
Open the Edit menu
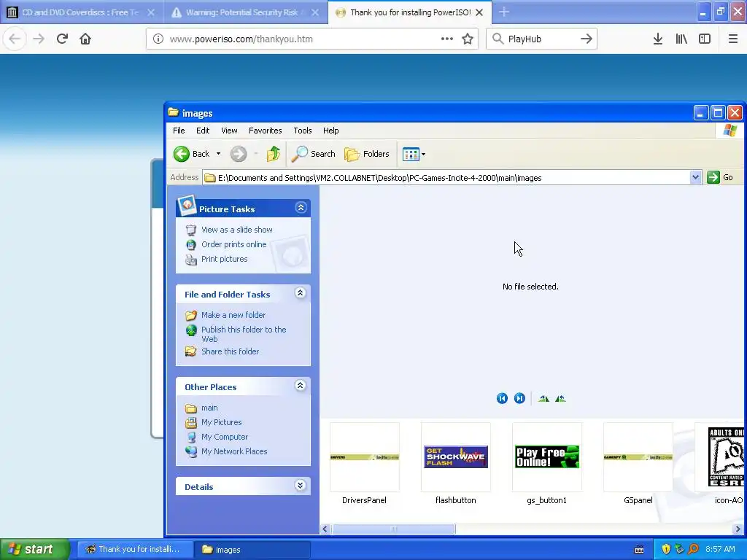point(203,131)
